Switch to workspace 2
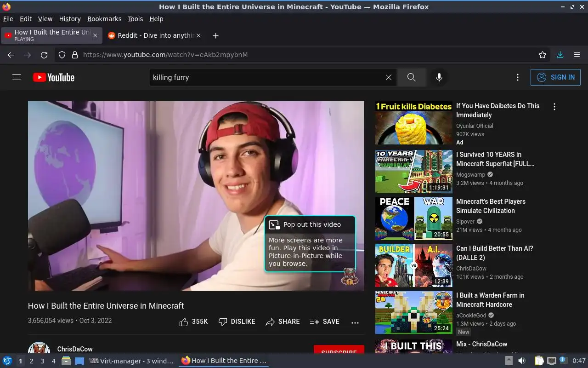 (x=31, y=361)
